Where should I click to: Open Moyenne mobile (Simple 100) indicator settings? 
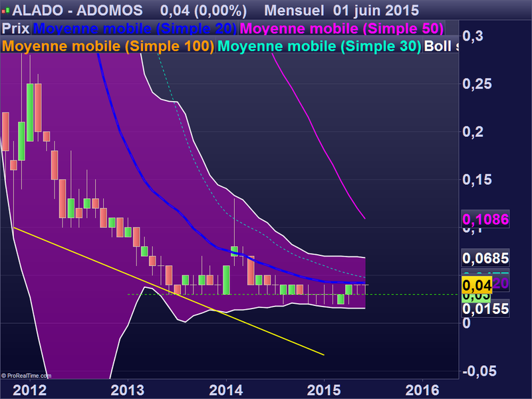pyautogui.click(x=108, y=46)
